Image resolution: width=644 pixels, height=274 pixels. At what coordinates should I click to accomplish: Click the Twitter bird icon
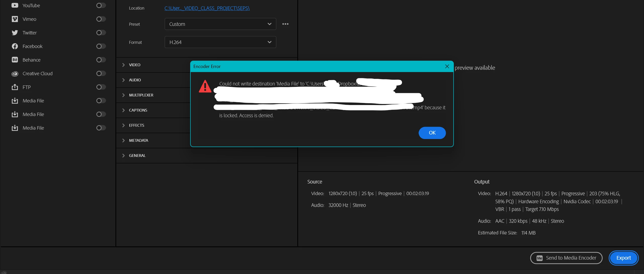point(15,33)
